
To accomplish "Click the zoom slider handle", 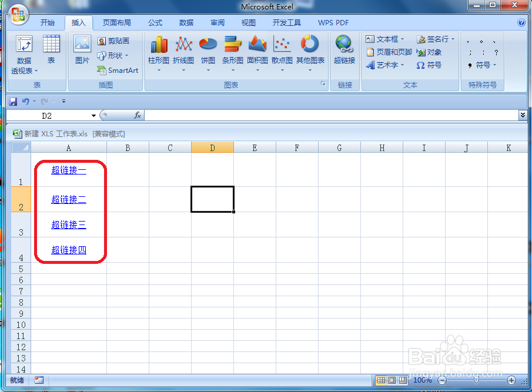I will click(x=476, y=380).
